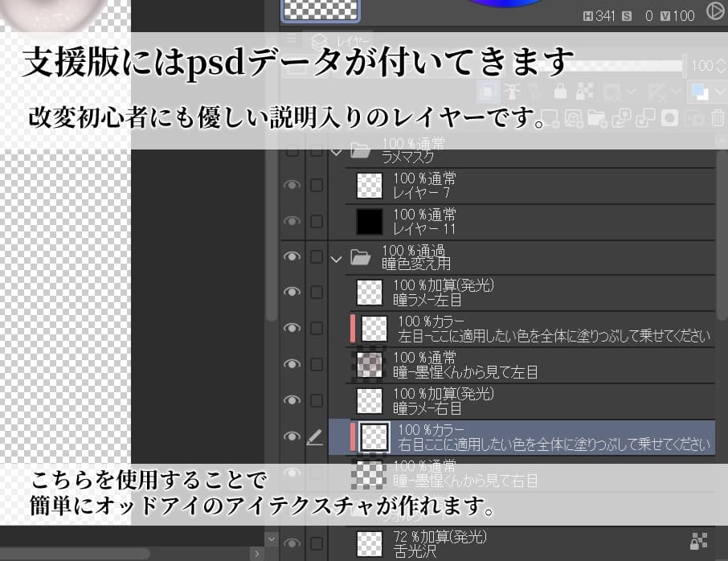The width and height of the screenshot is (728, 561).
Task: Hide the 瞳ラメ右目 layer
Action: [292, 400]
